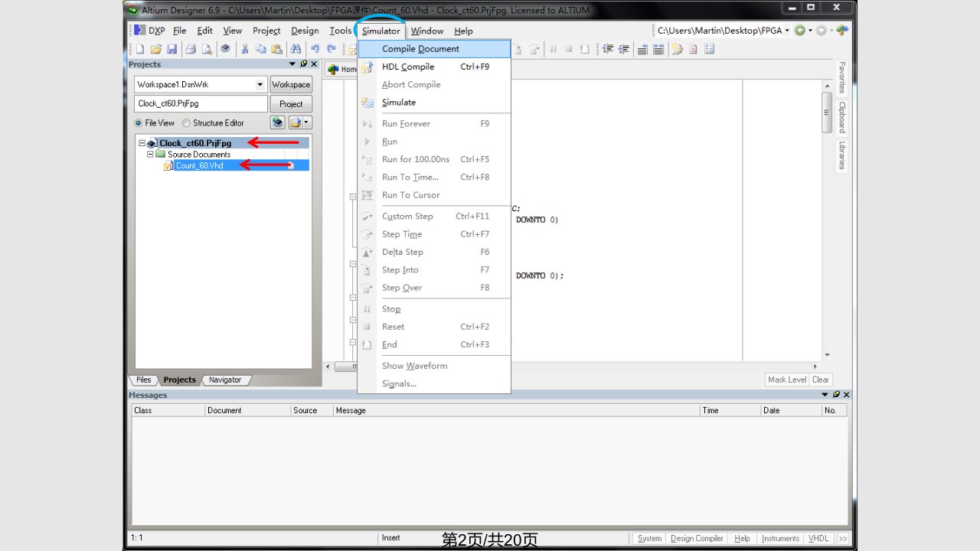
Task: Close the Projects panel
Action: point(313,64)
